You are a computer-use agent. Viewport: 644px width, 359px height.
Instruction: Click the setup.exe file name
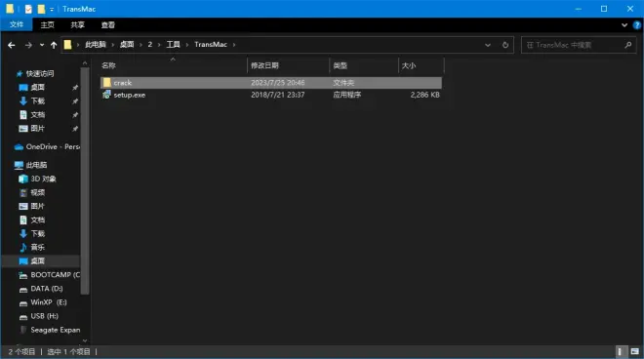130,95
